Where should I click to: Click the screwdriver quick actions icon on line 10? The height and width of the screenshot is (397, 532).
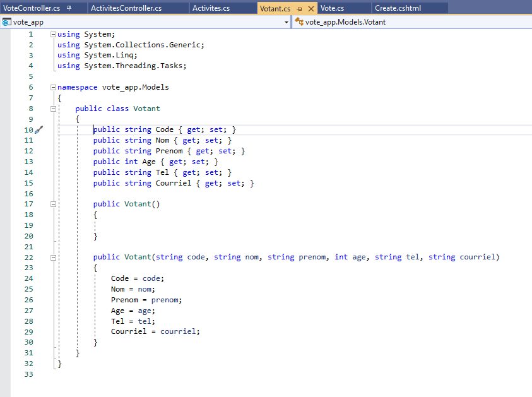39,129
